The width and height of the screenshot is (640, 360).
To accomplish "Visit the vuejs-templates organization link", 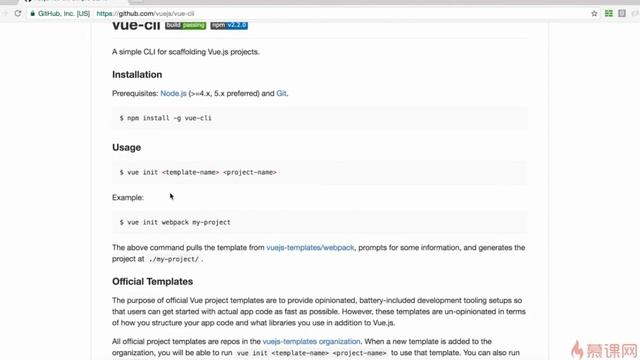I will 311,342.
